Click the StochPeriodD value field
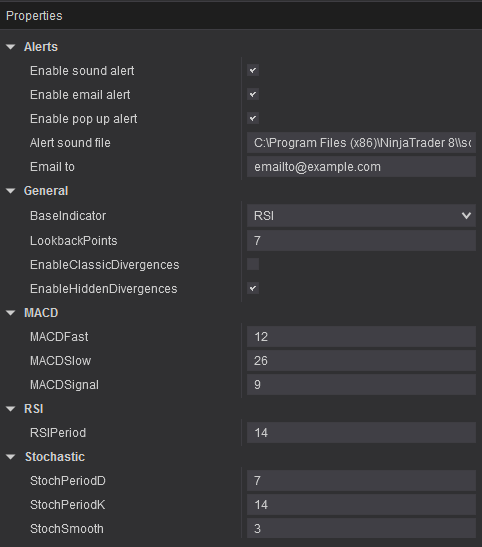Image resolution: width=482 pixels, height=547 pixels. tap(361, 481)
